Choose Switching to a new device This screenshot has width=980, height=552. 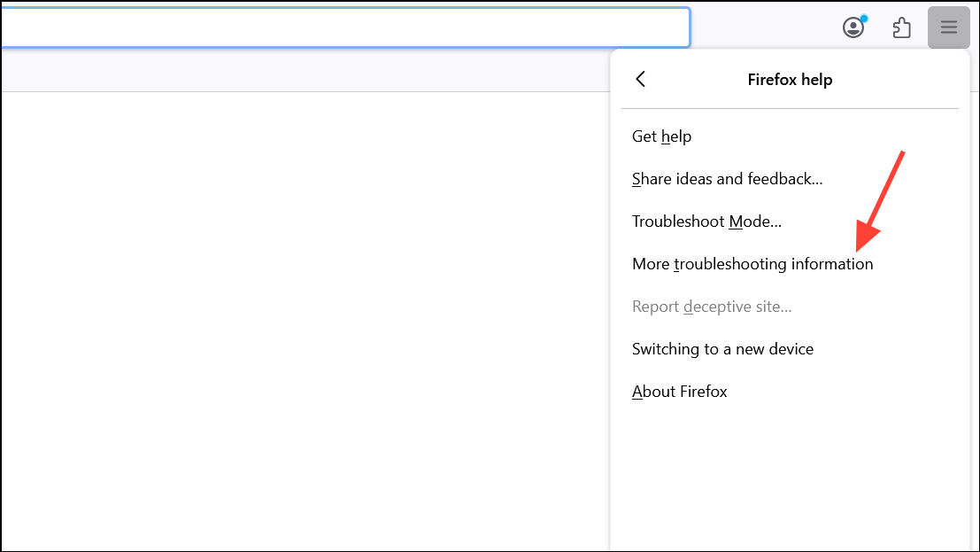click(x=721, y=349)
